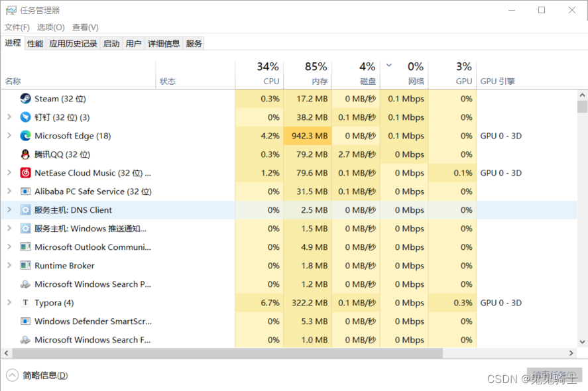This screenshot has width=588, height=391.
Task: Click the Microsoft Windows Search P... icon
Action: (x=25, y=284)
